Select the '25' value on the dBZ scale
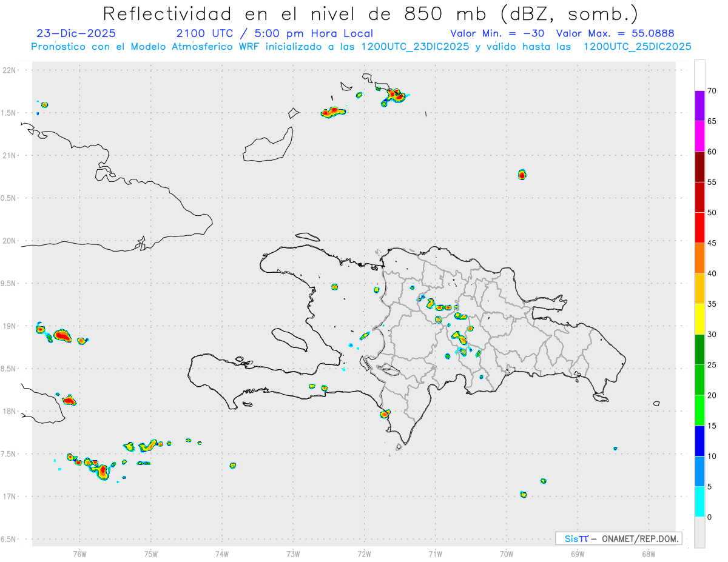Image resolution: width=728 pixels, height=562 pixels. (x=712, y=365)
